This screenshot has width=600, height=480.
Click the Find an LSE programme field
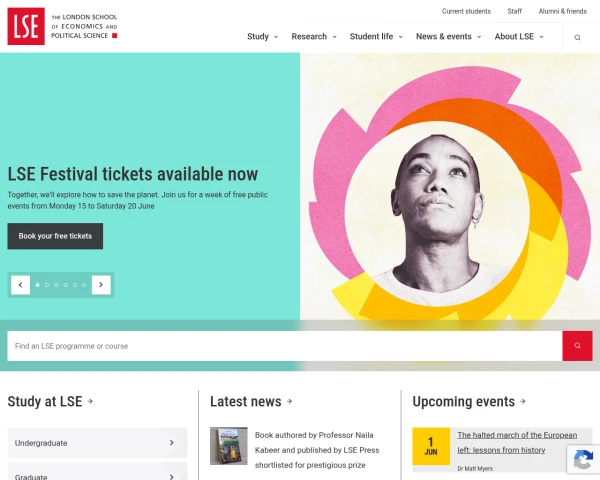coord(285,346)
